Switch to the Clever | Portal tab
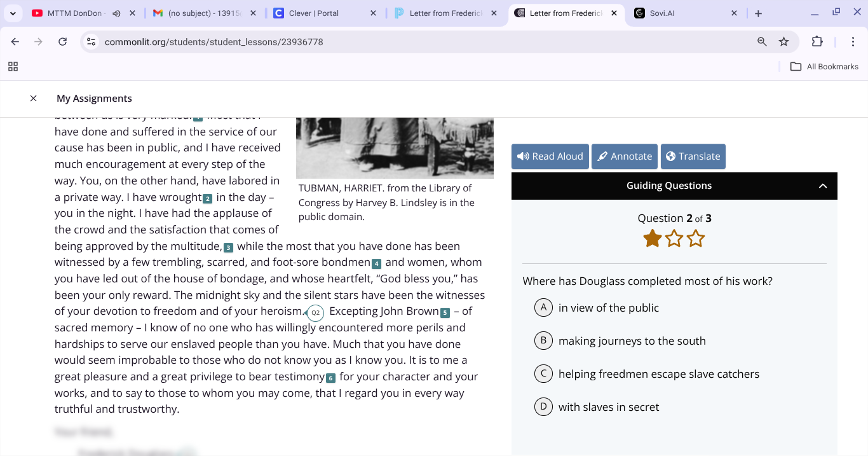The width and height of the screenshot is (868, 456). click(315, 13)
